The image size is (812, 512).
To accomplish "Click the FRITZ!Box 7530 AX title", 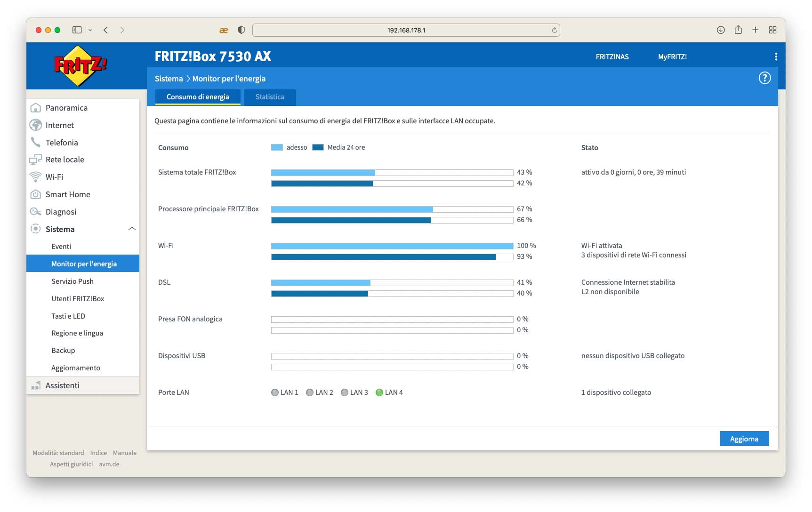I will [x=213, y=56].
